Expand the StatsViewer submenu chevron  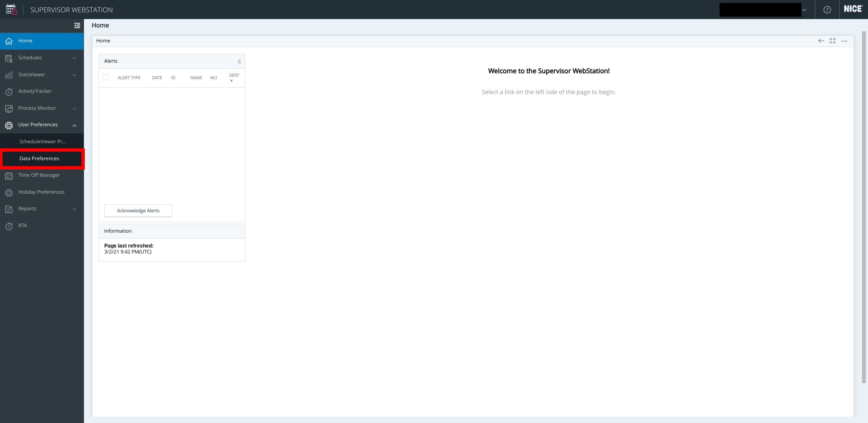(74, 75)
